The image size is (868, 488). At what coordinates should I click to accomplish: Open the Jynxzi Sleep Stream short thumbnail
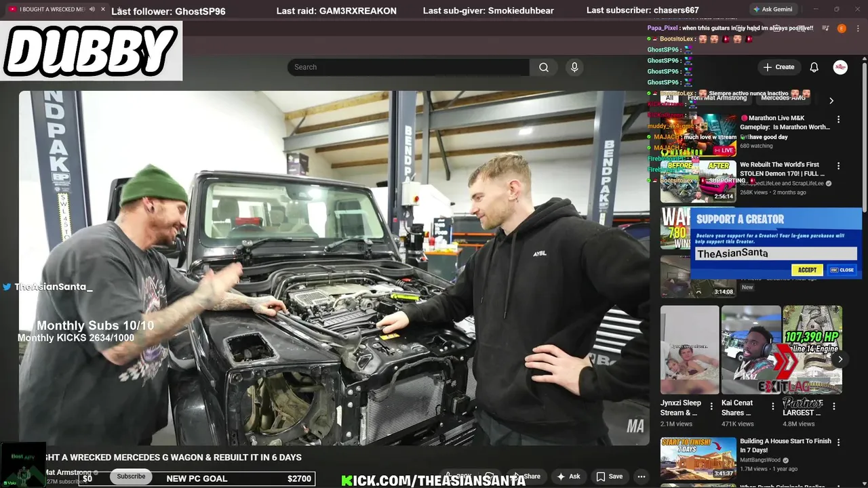(x=690, y=350)
